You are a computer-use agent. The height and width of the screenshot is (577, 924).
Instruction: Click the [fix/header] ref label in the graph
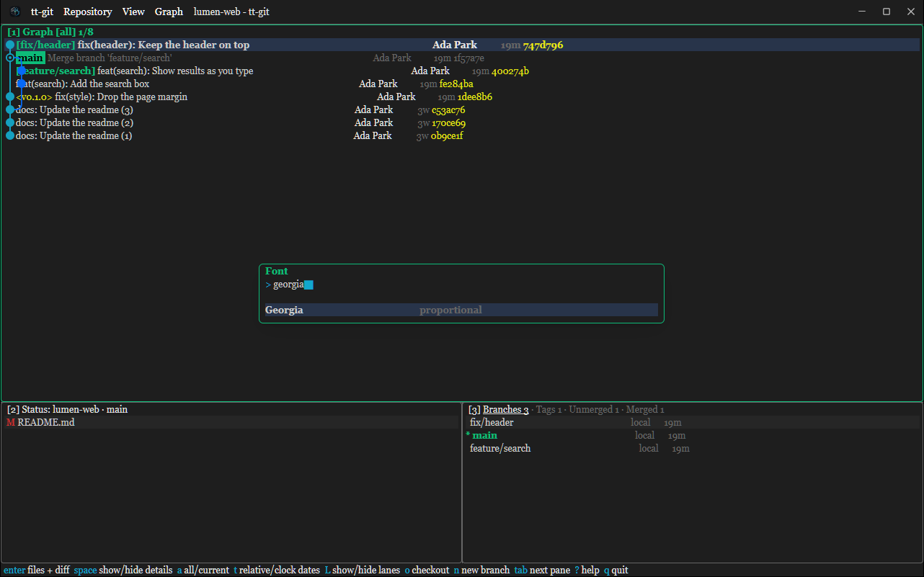point(45,45)
